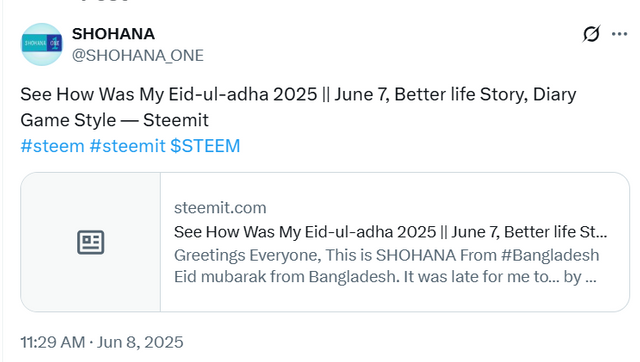
Task: Visit the @SHOHANA_ONE handle
Action: pos(138,56)
